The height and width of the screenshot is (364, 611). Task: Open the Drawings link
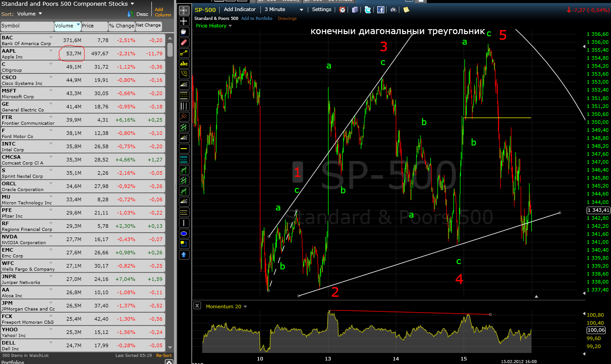(x=287, y=19)
